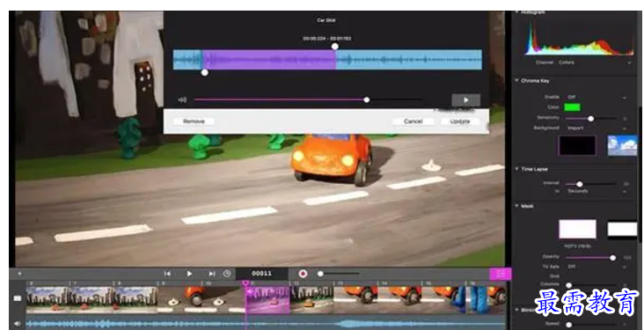This screenshot has height=330, width=644.
Task: Select the magenta-highlighted frame 11 thumbnail
Action: click(267, 299)
